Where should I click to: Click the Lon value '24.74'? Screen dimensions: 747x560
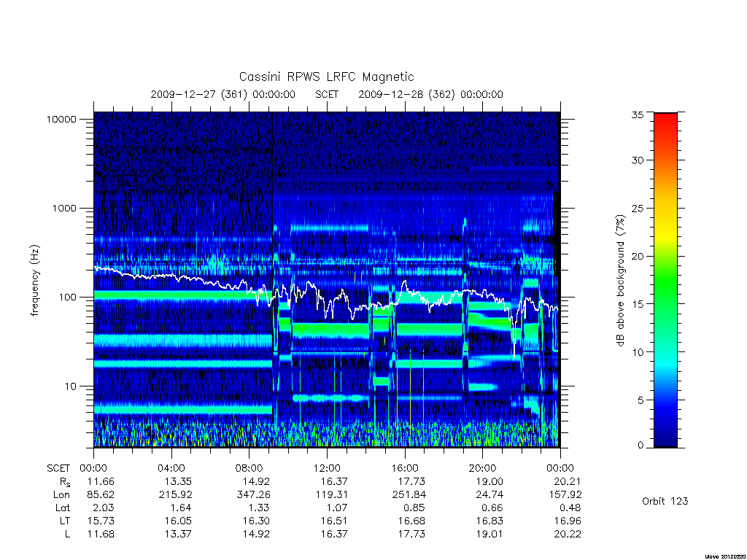(489, 495)
